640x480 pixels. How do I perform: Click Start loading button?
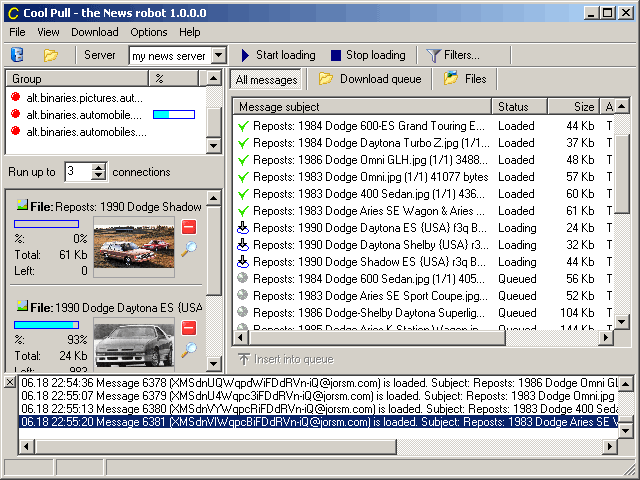coord(279,55)
